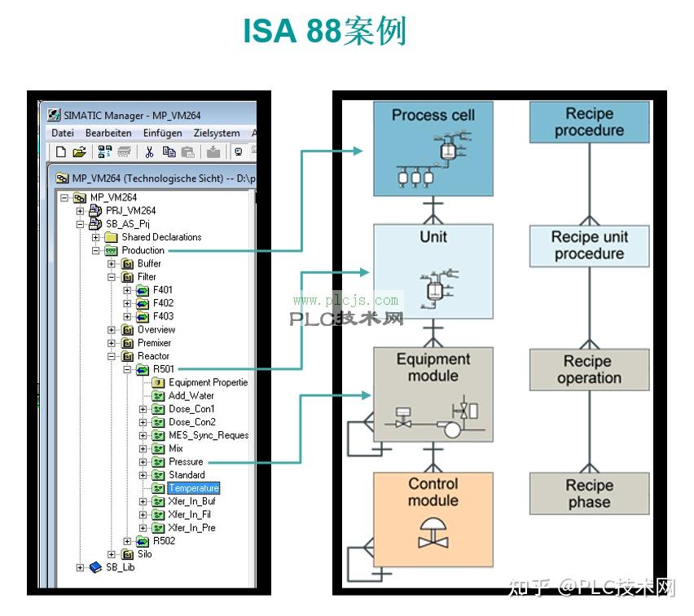The width and height of the screenshot is (694, 616).
Task: Select the Pressure tree item label
Action: click(186, 462)
